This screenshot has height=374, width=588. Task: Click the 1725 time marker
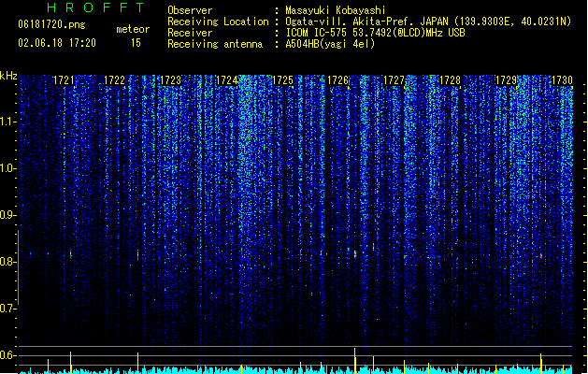pos(282,80)
